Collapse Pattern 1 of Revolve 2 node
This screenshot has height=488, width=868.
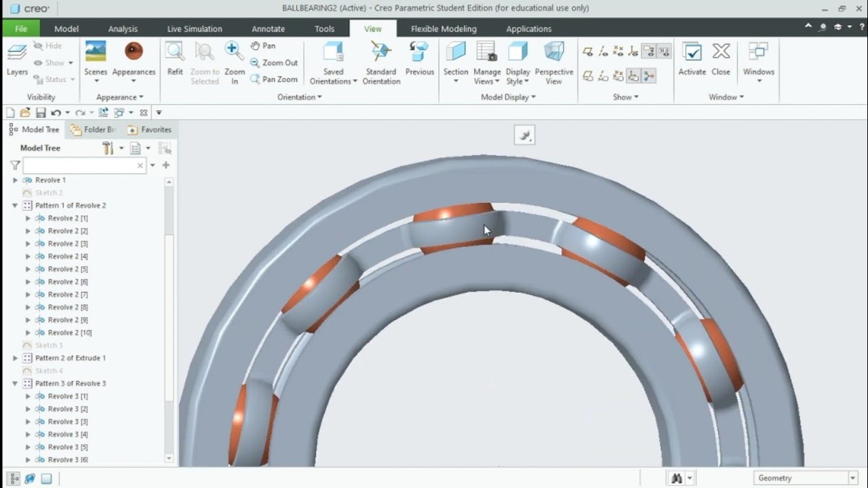click(x=15, y=205)
